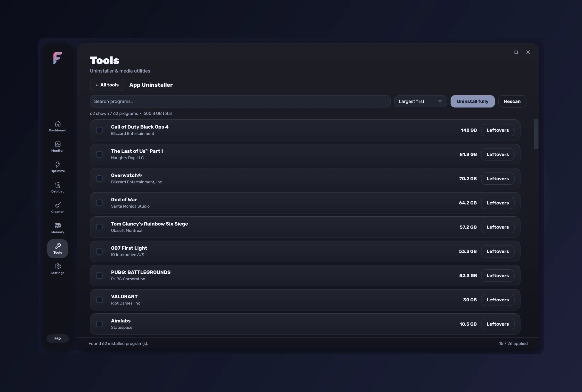Select the Overwatch checkbox
The height and width of the screenshot is (392, 582).
[99, 179]
